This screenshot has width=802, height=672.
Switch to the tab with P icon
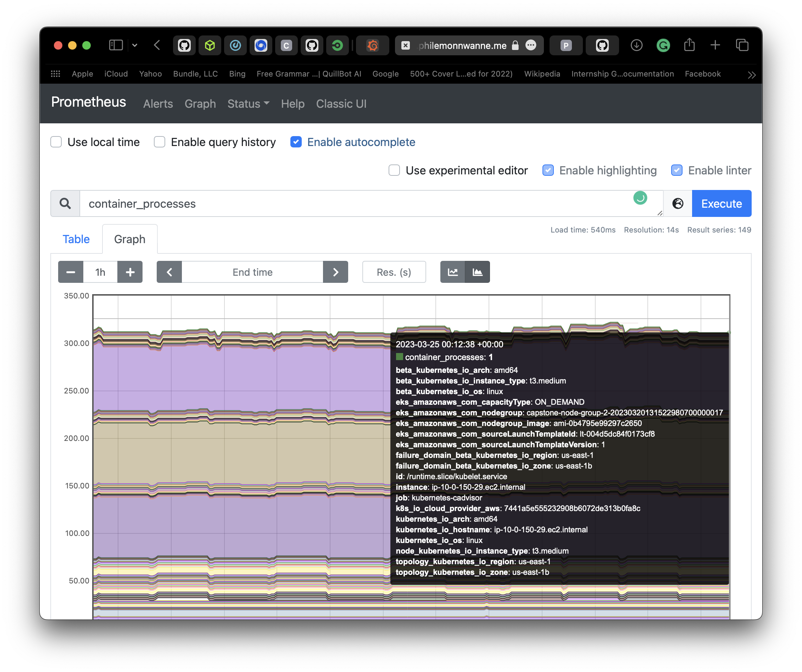pos(566,46)
